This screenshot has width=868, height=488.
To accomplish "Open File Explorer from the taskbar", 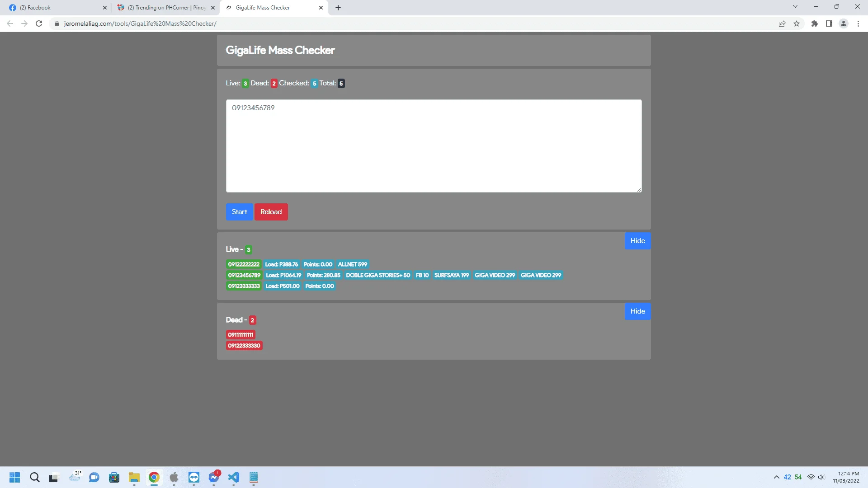I will pyautogui.click(x=134, y=478).
